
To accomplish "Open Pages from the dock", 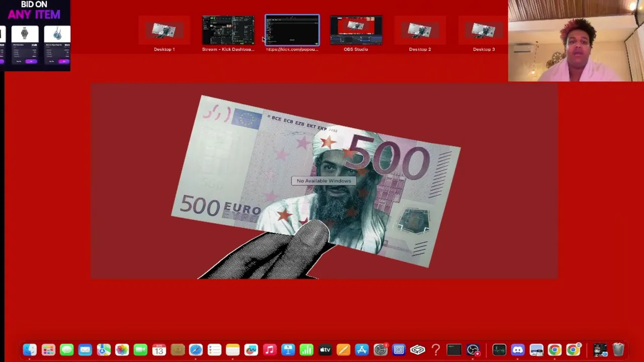I will click(343, 350).
